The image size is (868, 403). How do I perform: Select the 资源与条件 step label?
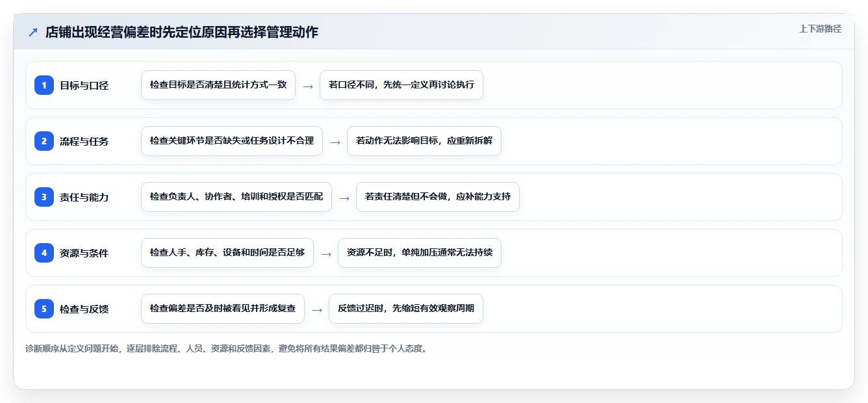(84, 253)
